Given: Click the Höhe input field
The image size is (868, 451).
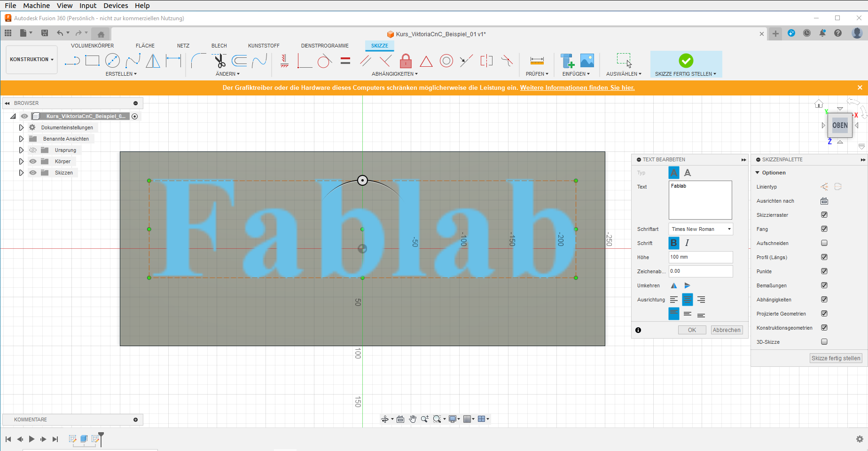Looking at the screenshot, I should click(x=700, y=257).
